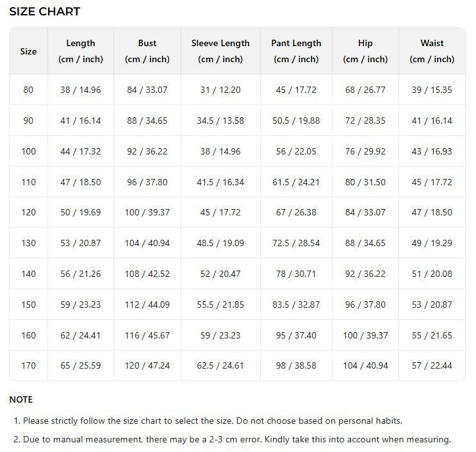Select the waist value for size 130
Screen dimensions: 476x452
(x=432, y=243)
